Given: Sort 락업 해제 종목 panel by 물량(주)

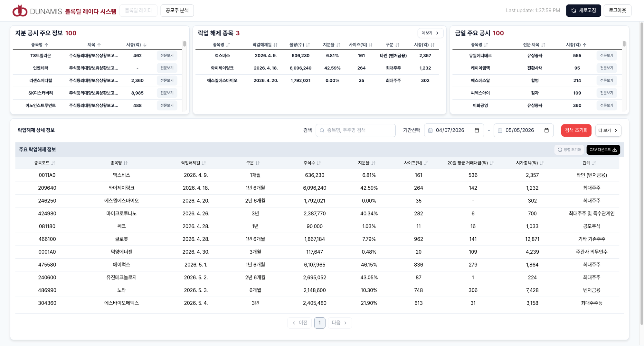Looking at the screenshot, I should coord(308,45).
